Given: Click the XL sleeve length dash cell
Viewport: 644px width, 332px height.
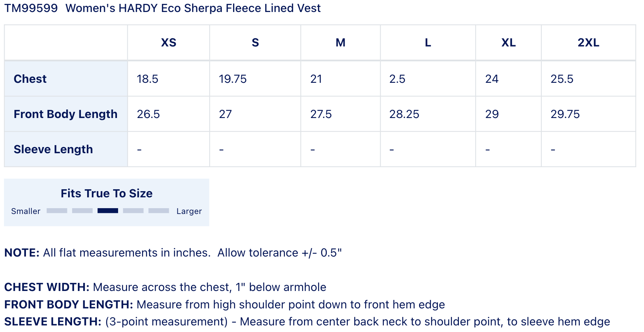Looking at the screenshot, I should pyautogui.click(x=488, y=149).
